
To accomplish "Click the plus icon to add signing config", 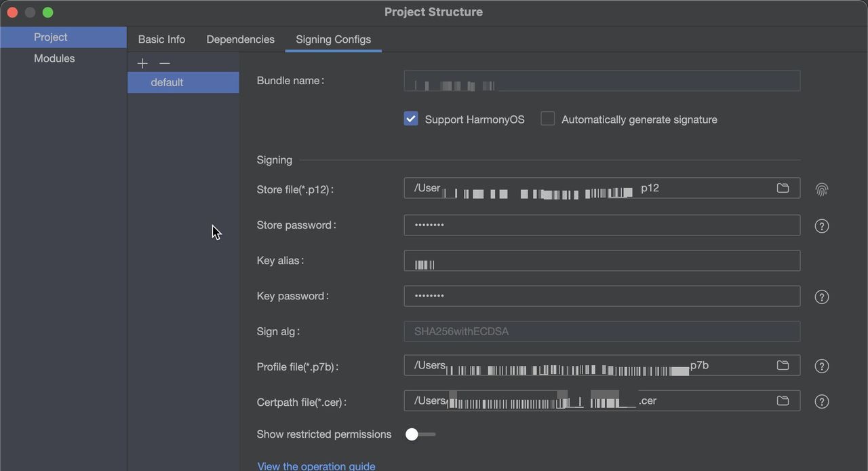I will (142, 63).
